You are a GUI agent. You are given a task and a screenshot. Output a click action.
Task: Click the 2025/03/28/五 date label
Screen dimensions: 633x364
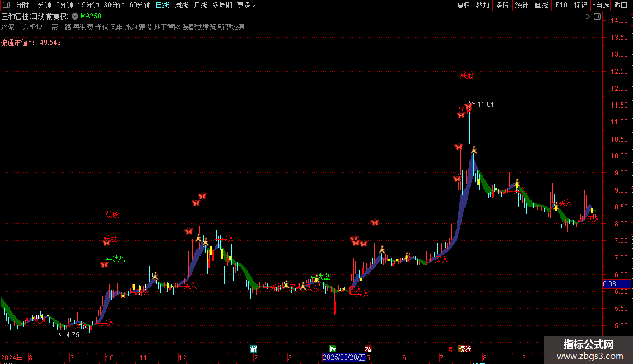click(345, 357)
